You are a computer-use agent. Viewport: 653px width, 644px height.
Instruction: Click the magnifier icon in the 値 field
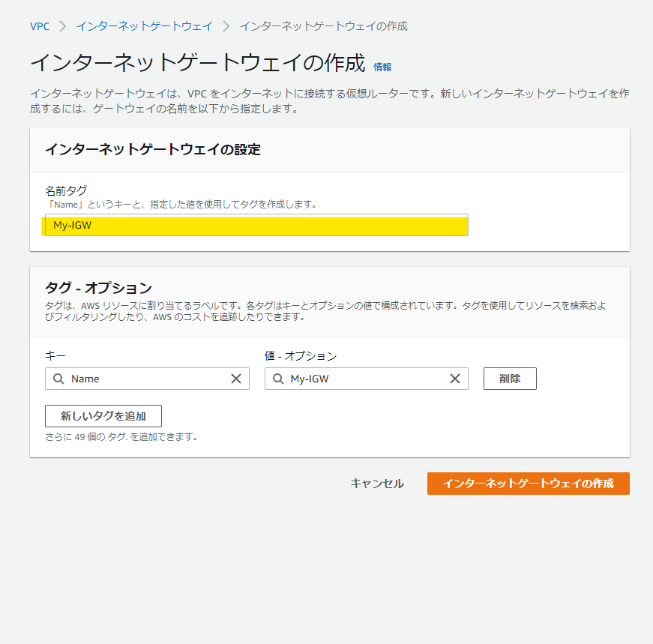(x=278, y=379)
